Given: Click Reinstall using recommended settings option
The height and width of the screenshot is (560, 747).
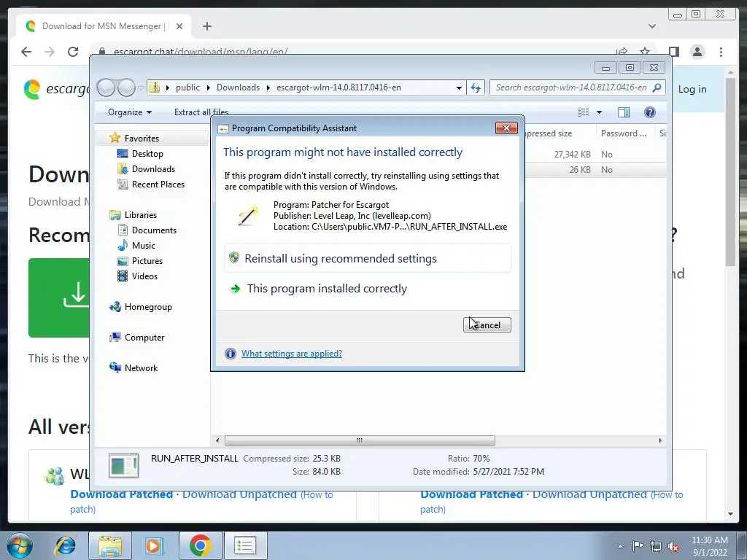Looking at the screenshot, I should click(x=368, y=258).
